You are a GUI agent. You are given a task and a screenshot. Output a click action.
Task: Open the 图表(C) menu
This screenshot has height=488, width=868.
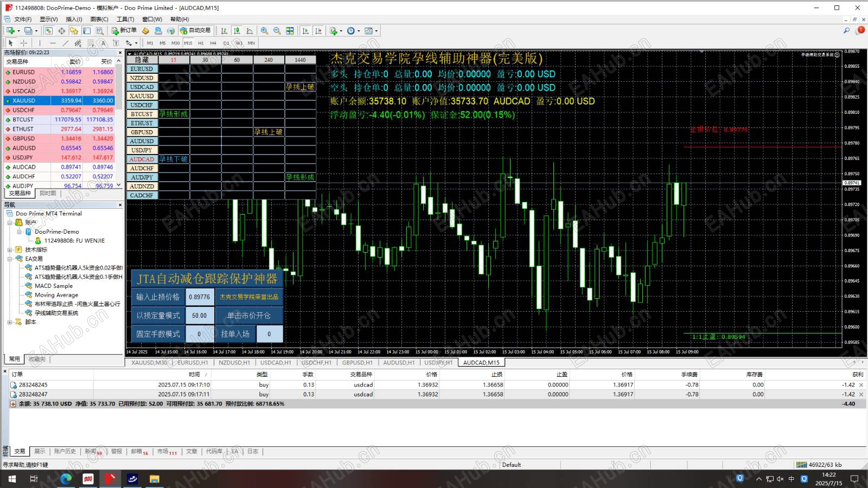[x=99, y=19]
